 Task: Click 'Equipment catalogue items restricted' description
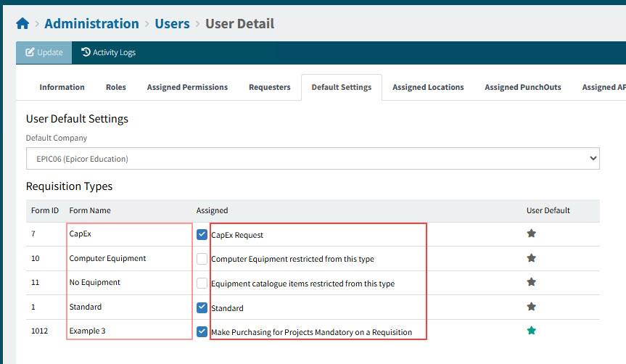click(302, 284)
